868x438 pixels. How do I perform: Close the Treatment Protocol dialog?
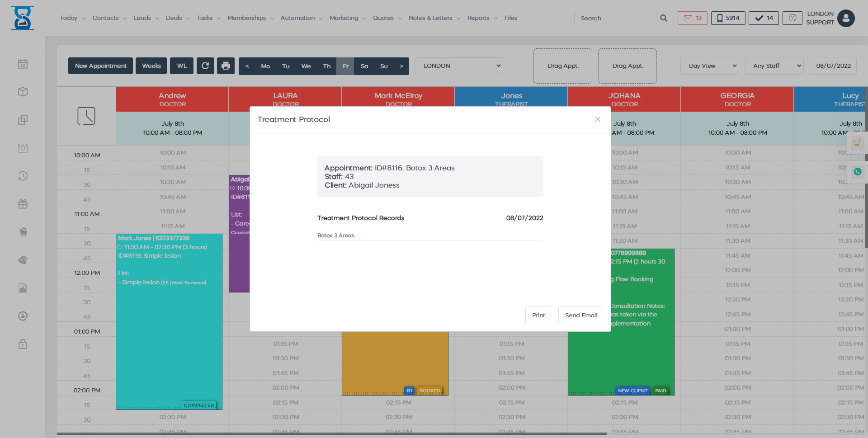pyautogui.click(x=598, y=119)
